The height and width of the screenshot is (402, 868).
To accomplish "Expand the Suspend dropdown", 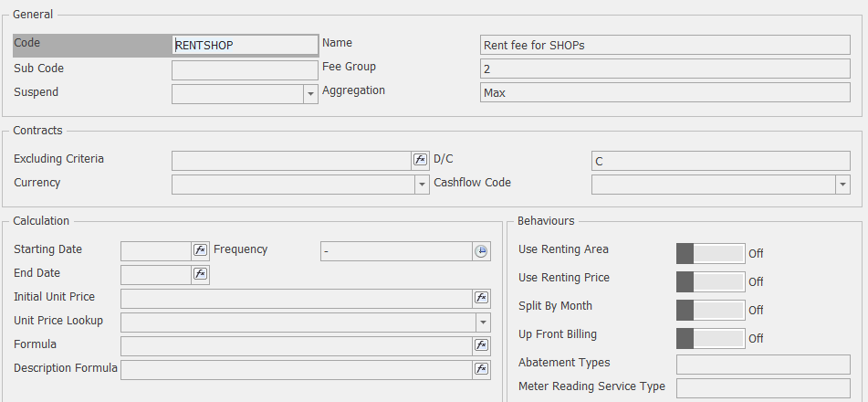I will click(x=310, y=94).
